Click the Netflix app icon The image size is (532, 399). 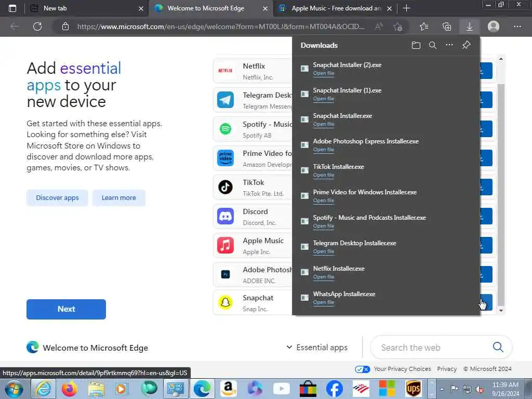(x=225, y=71)
